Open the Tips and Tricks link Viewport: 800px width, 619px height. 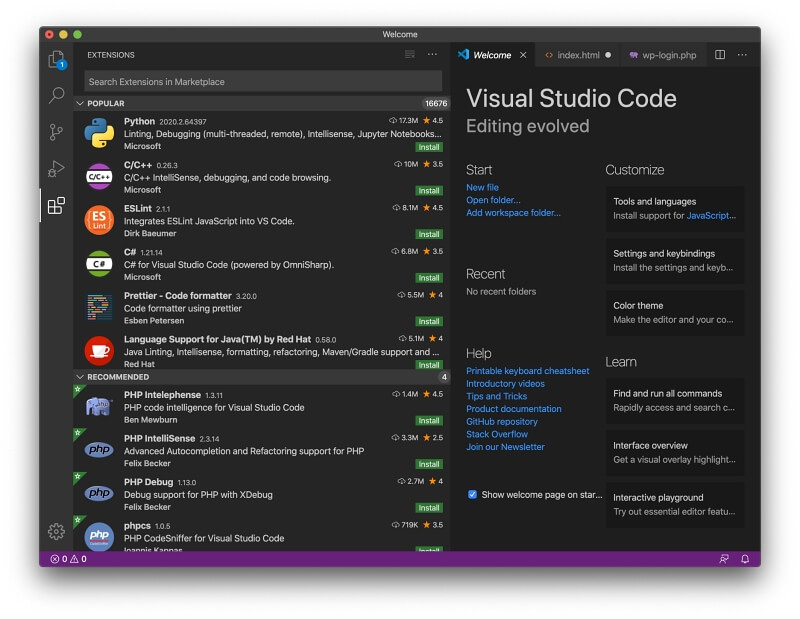pyautogui.click(x=496, y=397)
